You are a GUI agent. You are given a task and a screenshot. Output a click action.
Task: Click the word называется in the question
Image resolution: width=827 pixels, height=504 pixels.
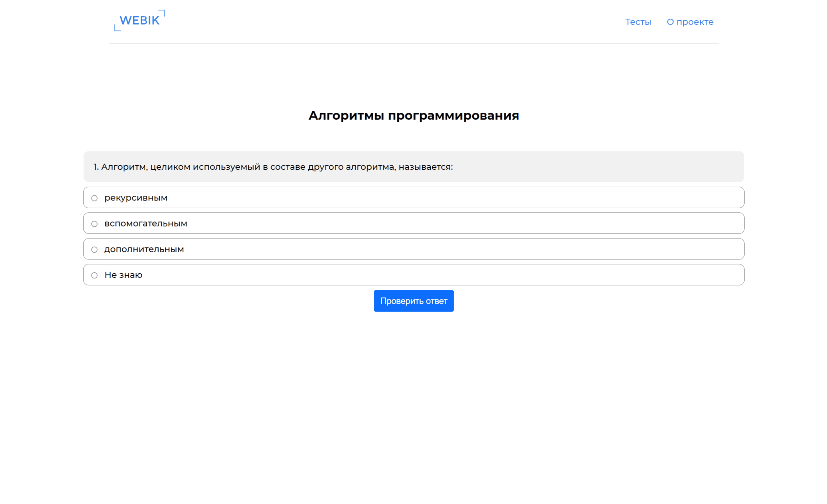tap(424, 167)
